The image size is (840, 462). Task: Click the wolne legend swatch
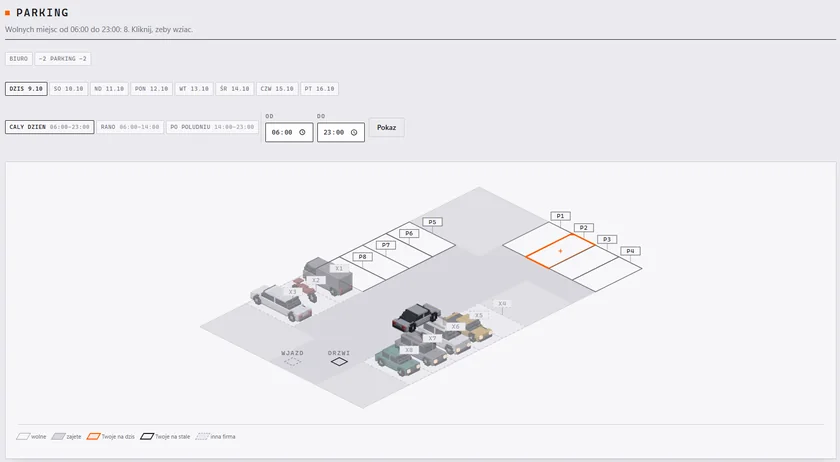[23, 436]
